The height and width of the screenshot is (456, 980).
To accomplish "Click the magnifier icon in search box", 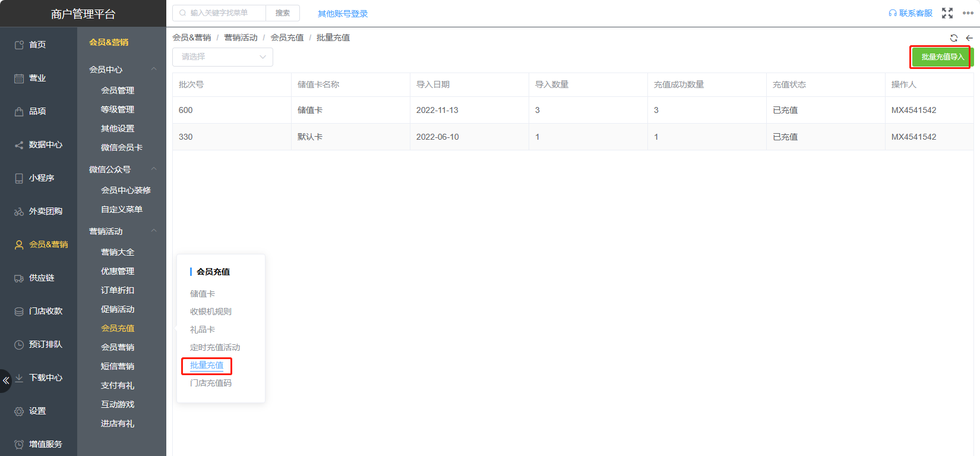I will pyautogui.click(x=183, y=12).
